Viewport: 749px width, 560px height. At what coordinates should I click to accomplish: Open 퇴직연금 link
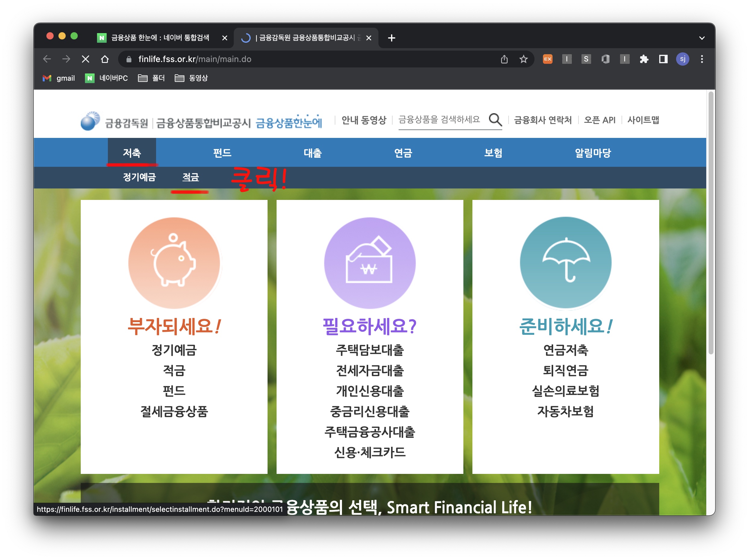566,371
